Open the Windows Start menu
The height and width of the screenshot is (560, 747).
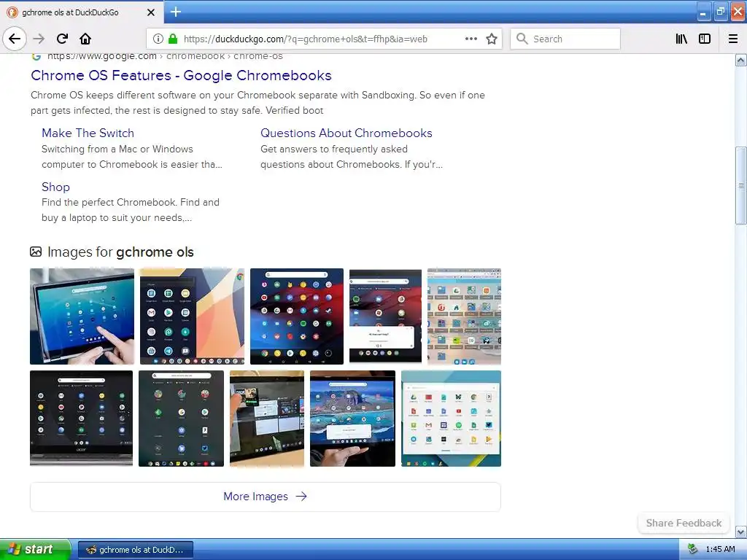point(35,550)
